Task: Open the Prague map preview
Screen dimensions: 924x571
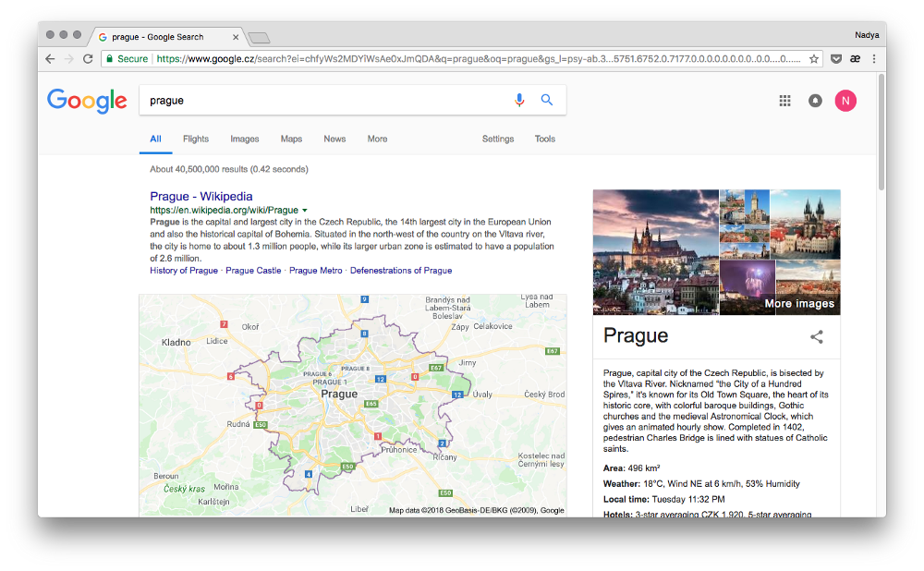Action: pyautogui.click(x=353, y=406)
